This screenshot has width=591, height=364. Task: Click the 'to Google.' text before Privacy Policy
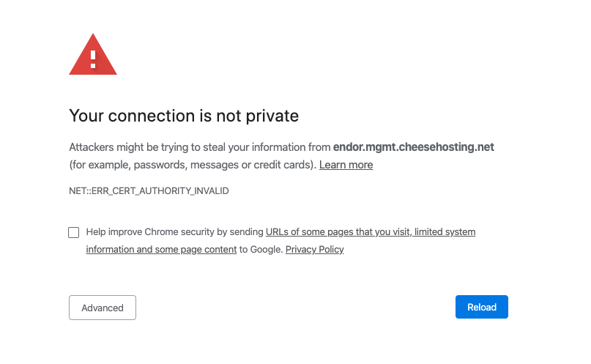(261, 250)
